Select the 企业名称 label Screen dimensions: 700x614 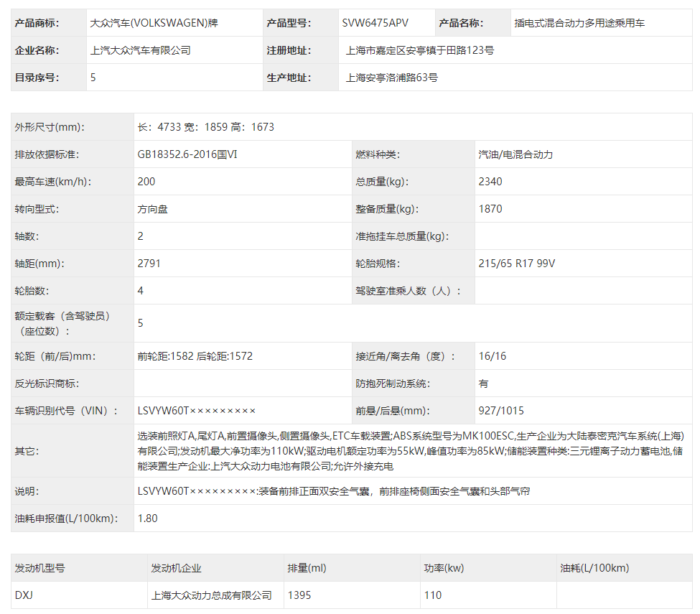[37, 50]
